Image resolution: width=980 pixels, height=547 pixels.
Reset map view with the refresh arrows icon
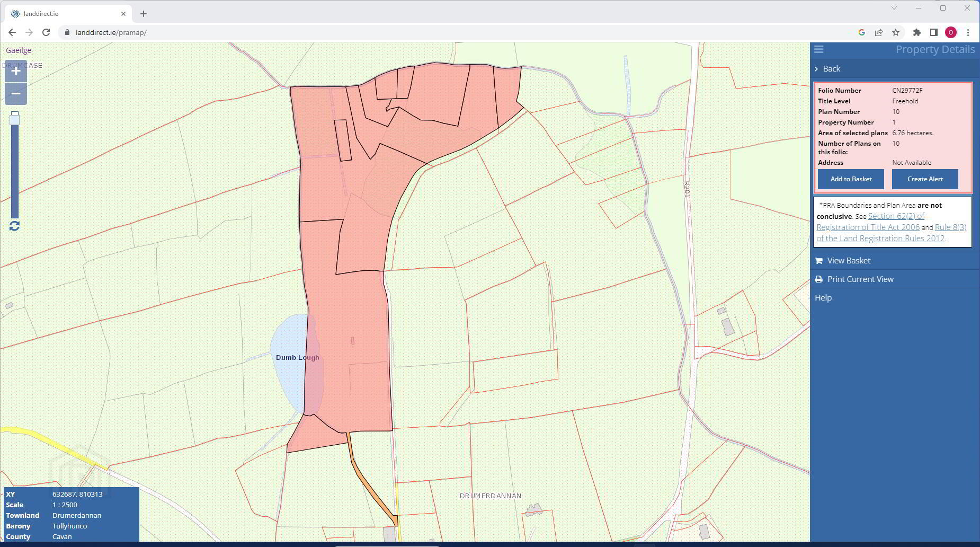point(14,226)
